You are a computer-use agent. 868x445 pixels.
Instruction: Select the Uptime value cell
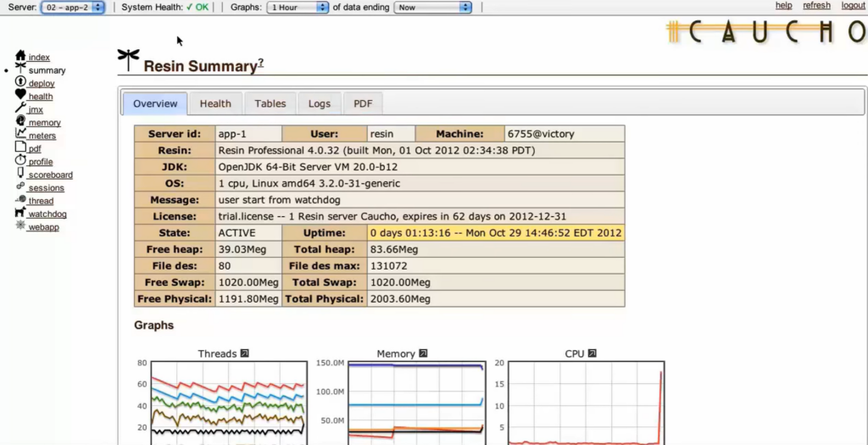(496, 233)
